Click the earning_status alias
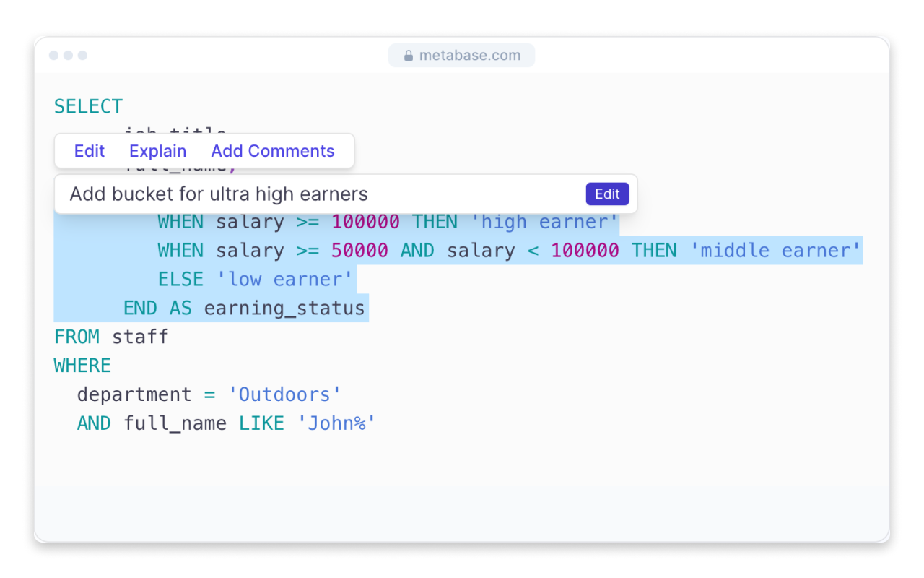The width and height of the screenshot is (924, 578). [x=284, y=309]
